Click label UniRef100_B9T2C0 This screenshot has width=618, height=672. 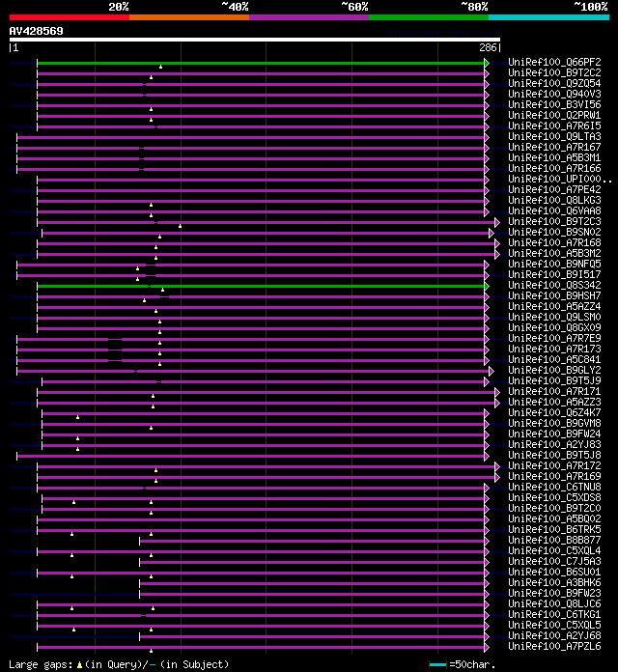(x=554, y=508)
